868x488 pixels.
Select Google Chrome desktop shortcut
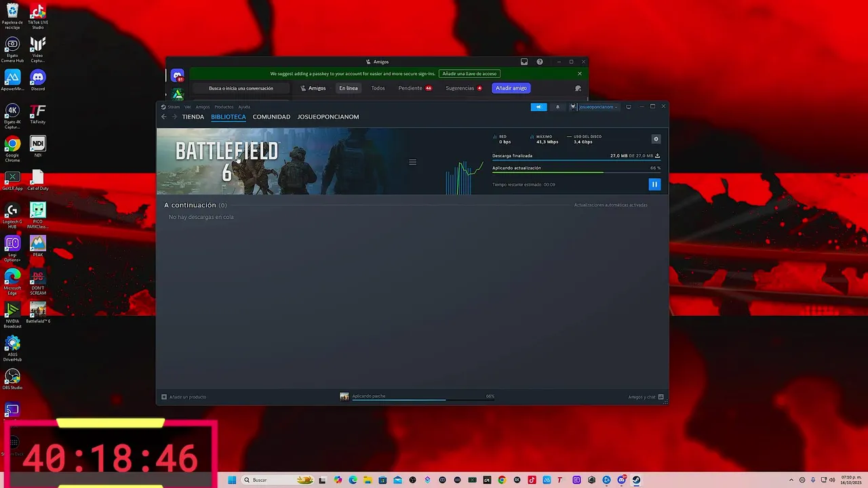tap(12, 149)
